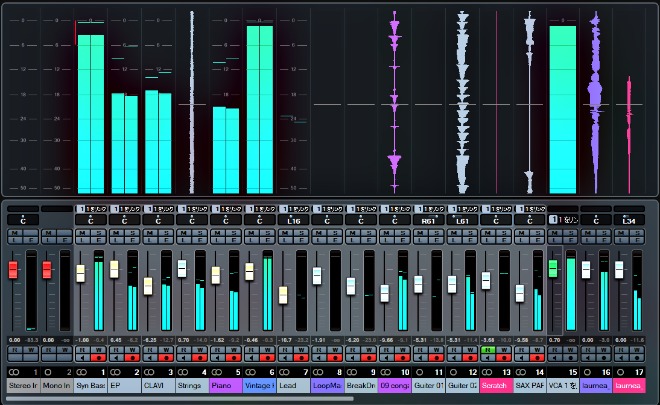Turn on monitoring for the Lead channel
660x405 pixels.
click(x=285, y=358)
